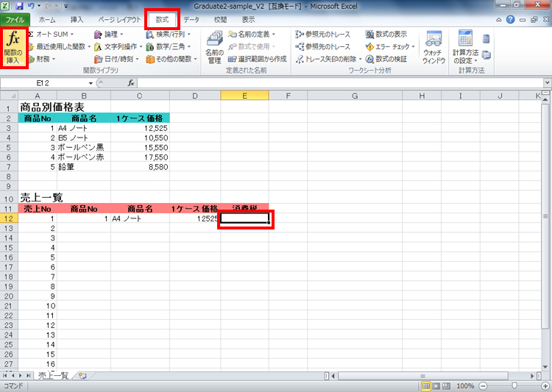This screenshot has width=552, height=392.
Task: Open the 財務 functions menu
Action: (x=42, y=59)
